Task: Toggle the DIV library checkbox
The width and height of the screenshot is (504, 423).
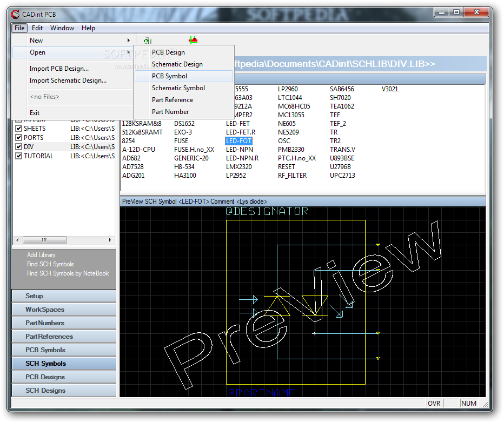Action: tap(18, 147)
